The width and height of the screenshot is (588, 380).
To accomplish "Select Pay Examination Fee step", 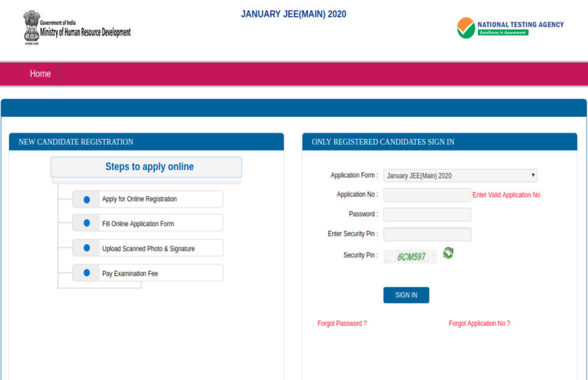I will (x=148, y=273).
